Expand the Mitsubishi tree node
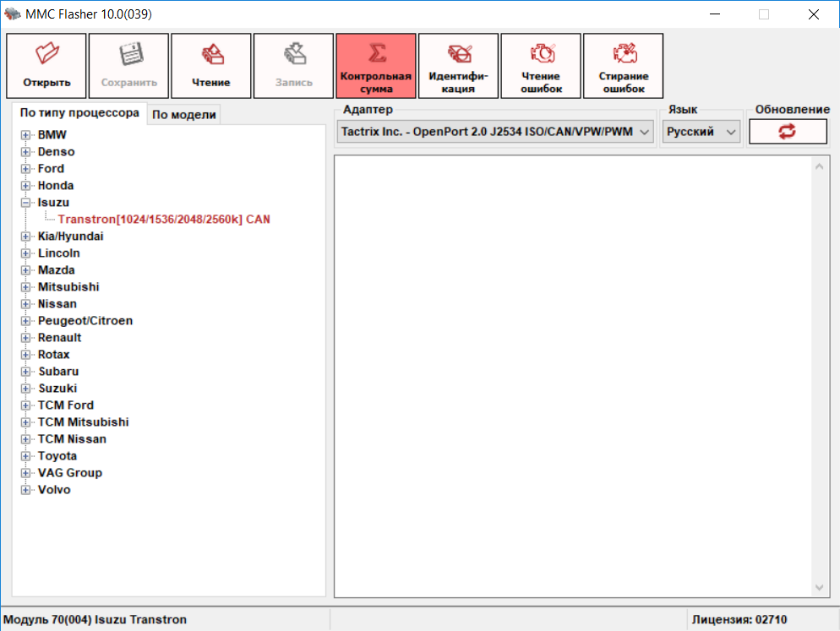840x631 pixels. point(25,287)
